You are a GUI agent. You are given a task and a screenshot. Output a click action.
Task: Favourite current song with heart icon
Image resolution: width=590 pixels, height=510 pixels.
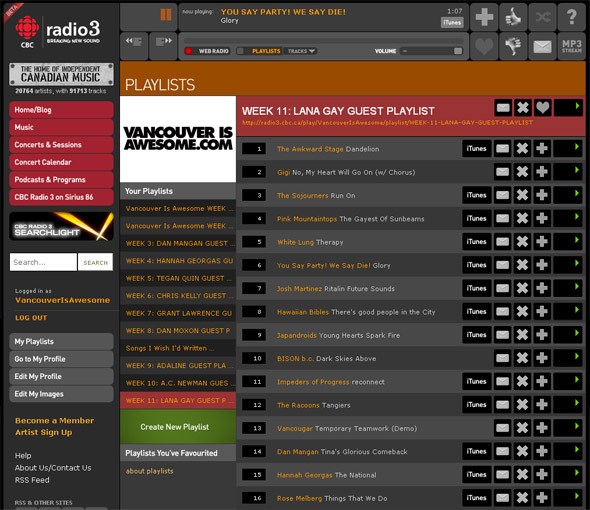[x=484, y=46]
